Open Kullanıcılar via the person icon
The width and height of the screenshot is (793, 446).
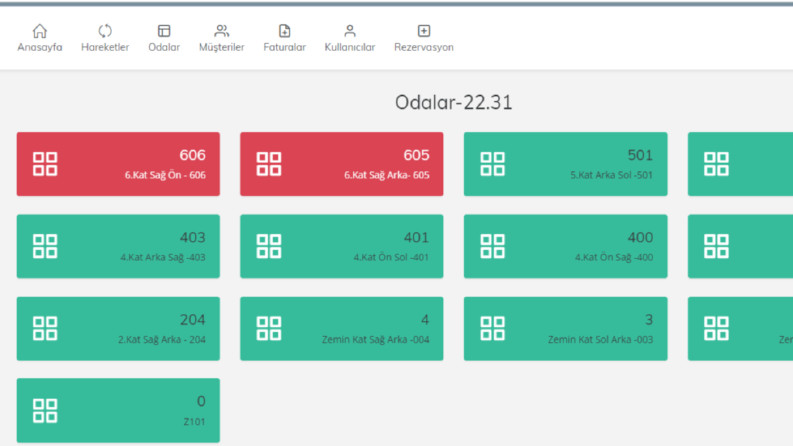click(349, 31)
